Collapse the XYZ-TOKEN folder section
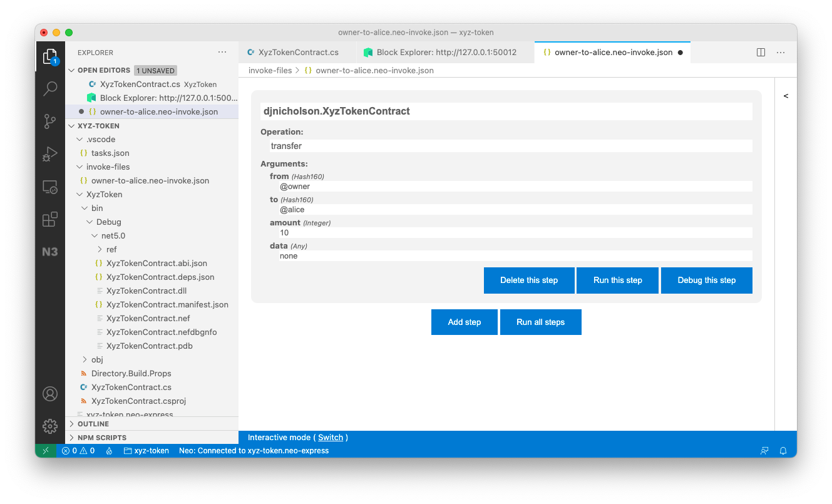832x504 pixels. (x=72, y=126)
